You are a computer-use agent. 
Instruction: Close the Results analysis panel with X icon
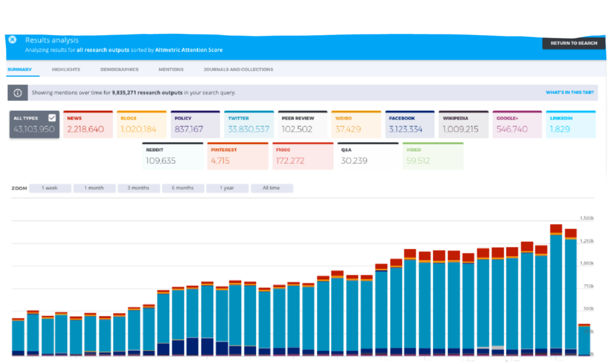(12, 40)
